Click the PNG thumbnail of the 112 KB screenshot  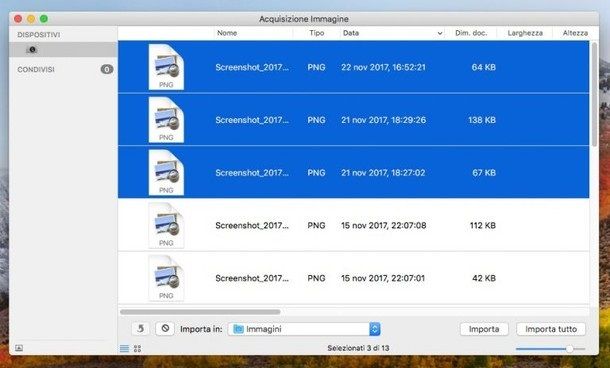(x=166, y=225)
